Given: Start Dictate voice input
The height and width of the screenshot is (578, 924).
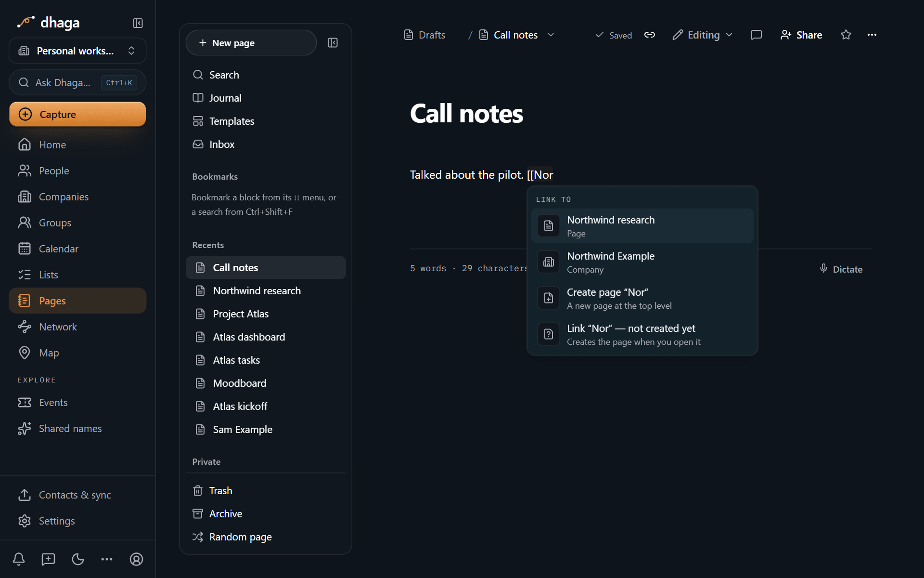Looking at the screenshot, I should pos(841,269).
